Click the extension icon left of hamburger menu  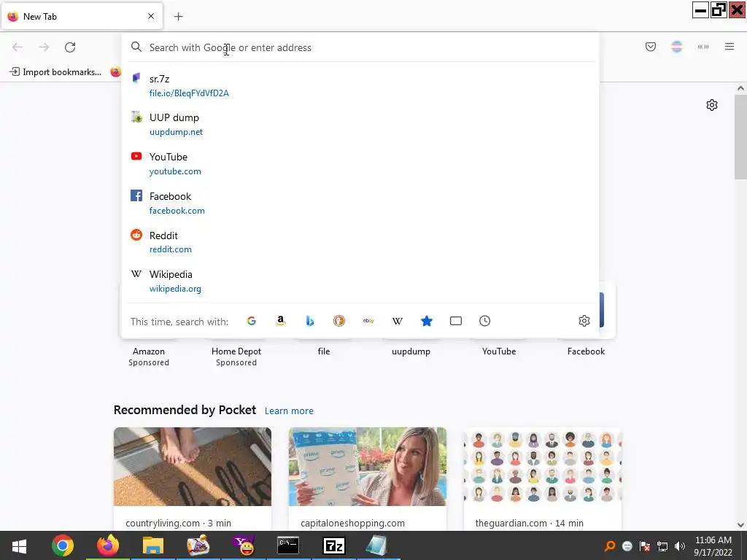pos(703,47)
